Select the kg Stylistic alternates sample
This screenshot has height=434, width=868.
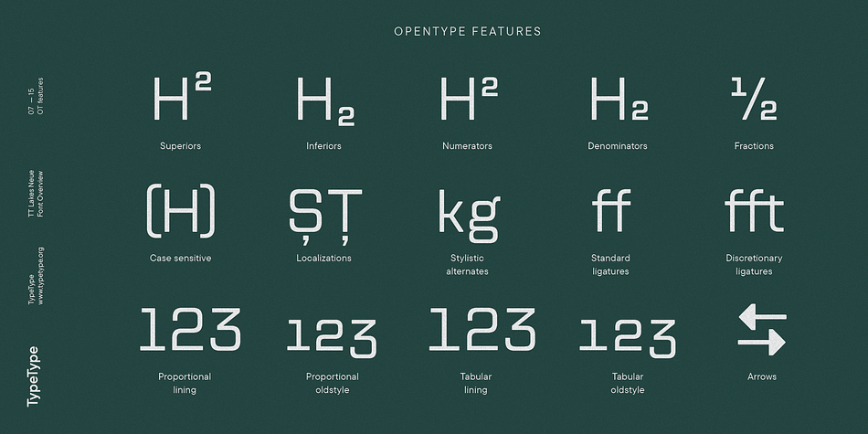click(470, 216)
